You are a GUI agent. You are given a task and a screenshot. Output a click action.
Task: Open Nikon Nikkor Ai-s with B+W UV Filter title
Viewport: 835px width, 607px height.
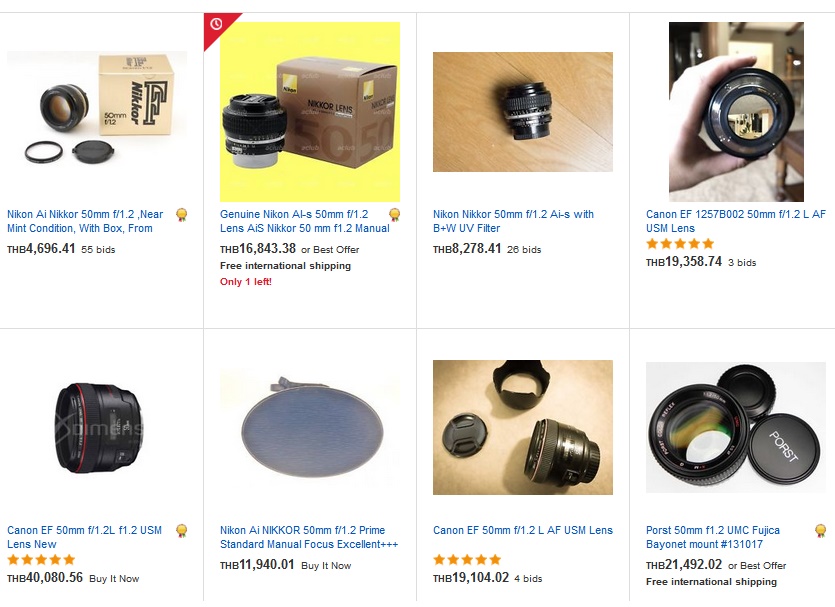[x=513, y=221]
